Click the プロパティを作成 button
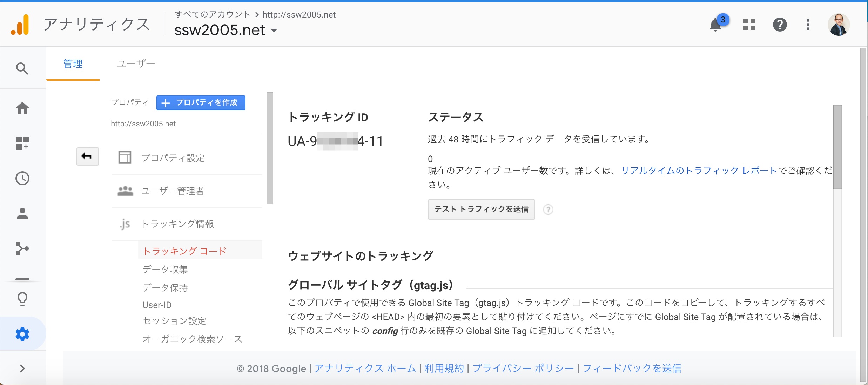868x385 pixels. pos(201,102)
